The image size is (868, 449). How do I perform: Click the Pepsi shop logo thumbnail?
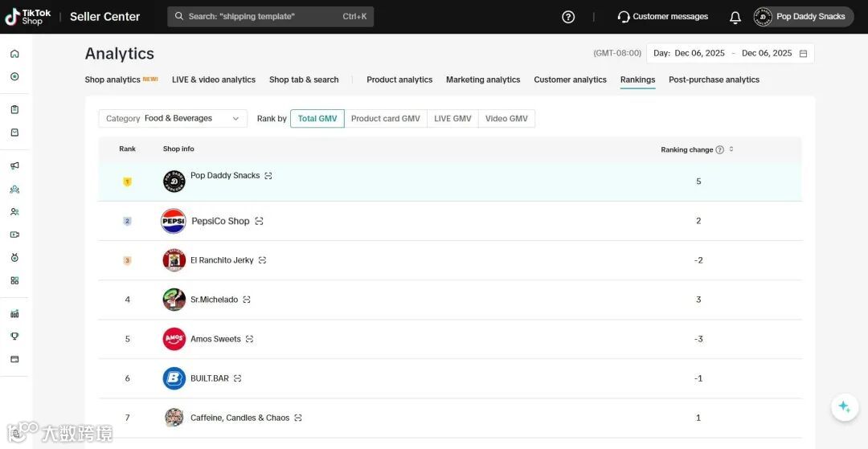click(174, 221)
